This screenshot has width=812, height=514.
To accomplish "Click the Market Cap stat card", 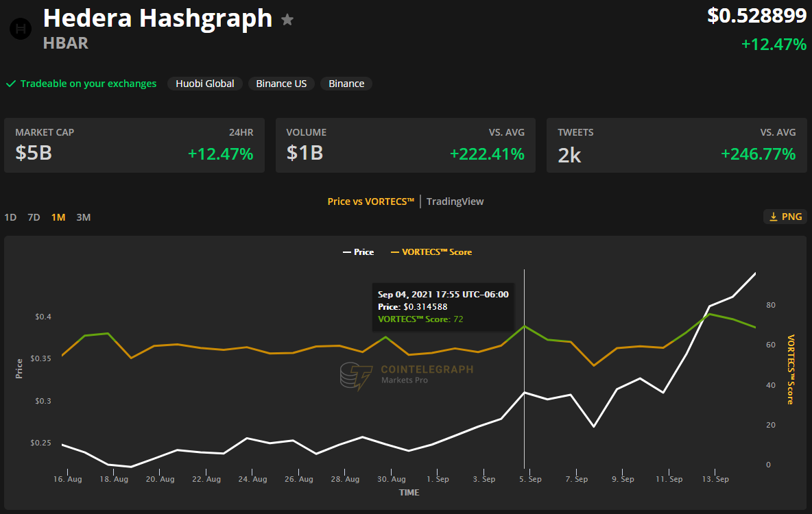I will tap(134, 145).
